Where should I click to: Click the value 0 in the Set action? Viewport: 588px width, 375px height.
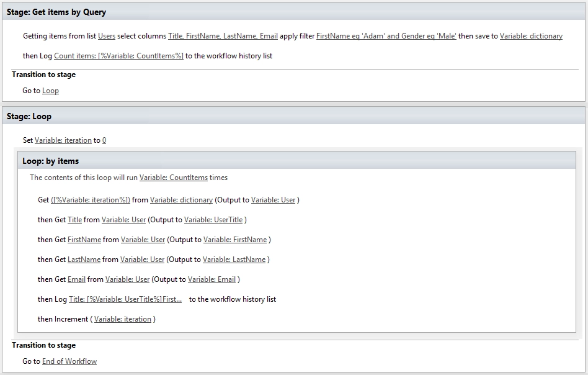(x=104, y=140)
